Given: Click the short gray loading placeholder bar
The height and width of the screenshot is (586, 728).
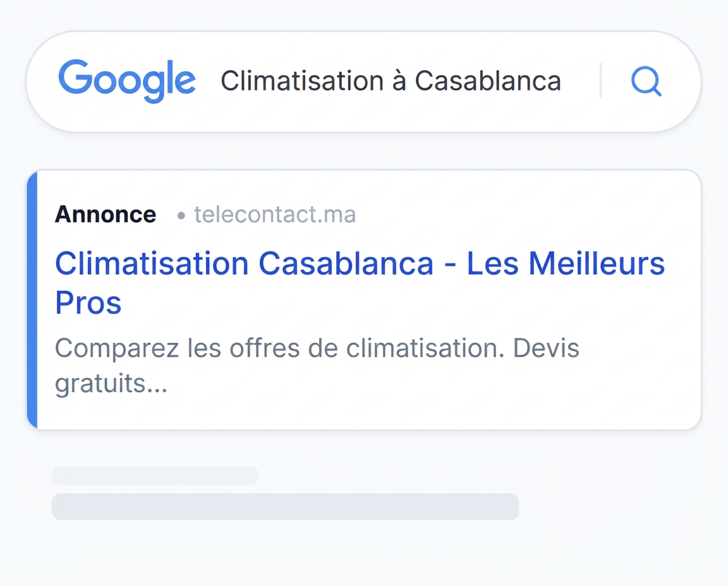Looking at the screenshot, I should tap(155, 475).
